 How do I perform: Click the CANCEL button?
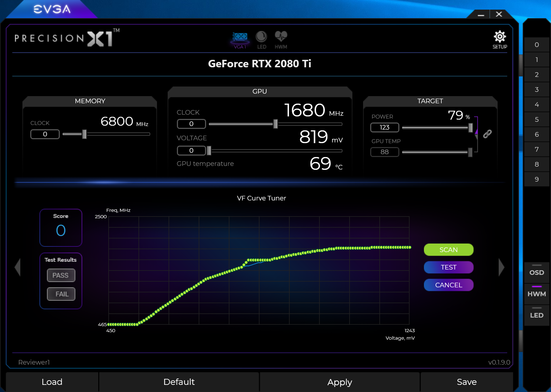(x=448, y=285)
